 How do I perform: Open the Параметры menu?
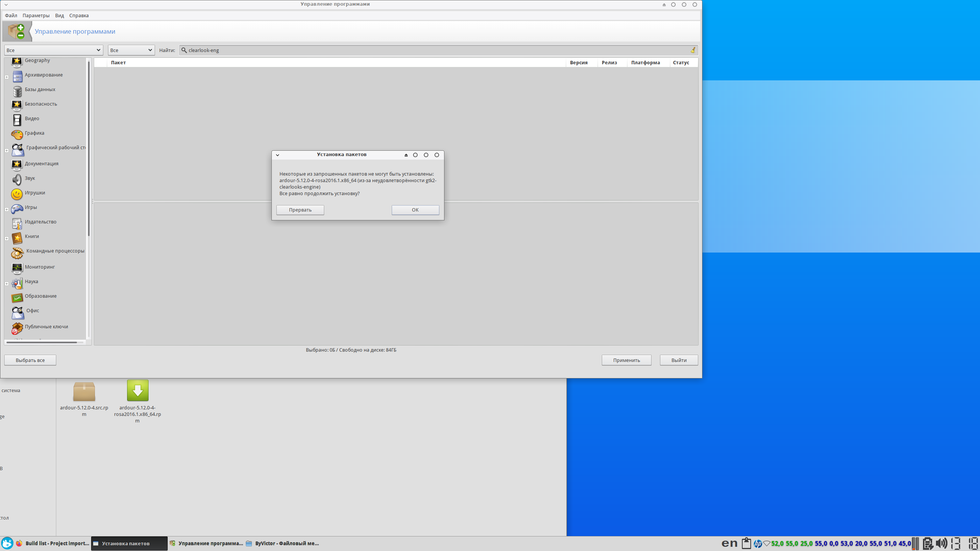(x=36, y=15)
